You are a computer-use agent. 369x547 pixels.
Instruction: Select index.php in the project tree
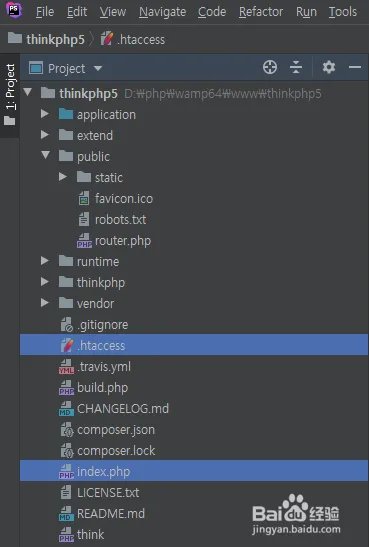coord(194,471)
